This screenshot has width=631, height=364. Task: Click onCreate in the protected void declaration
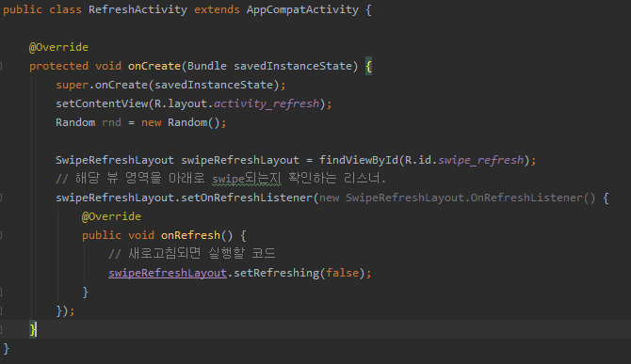[x=154, y=66]
